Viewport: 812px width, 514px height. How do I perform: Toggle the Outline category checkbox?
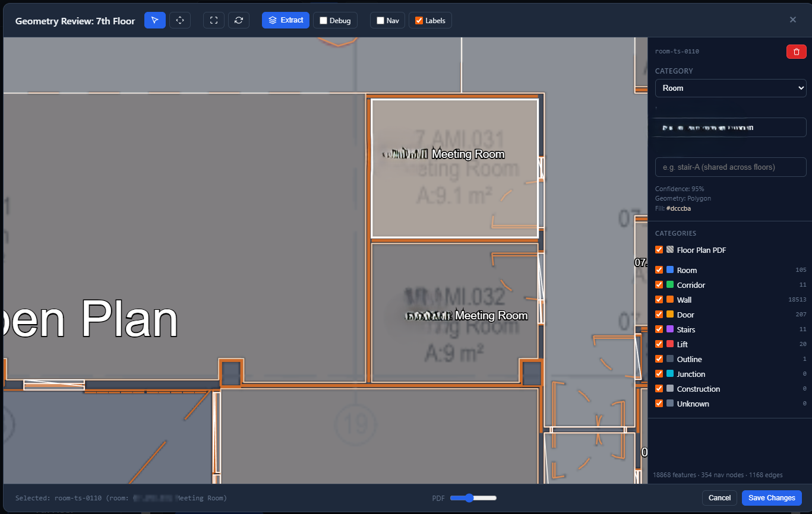[659, 359]
